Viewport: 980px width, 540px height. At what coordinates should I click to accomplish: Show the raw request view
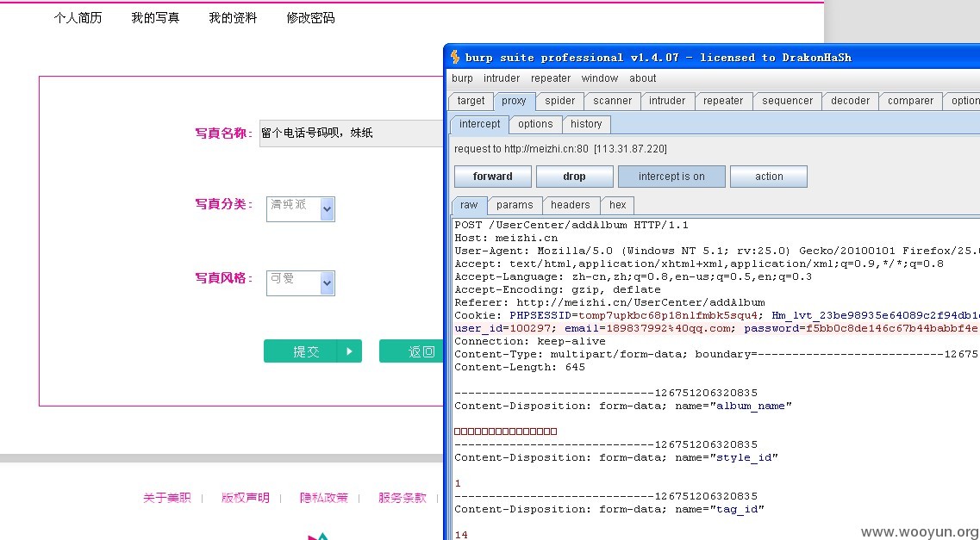point(469,205)
